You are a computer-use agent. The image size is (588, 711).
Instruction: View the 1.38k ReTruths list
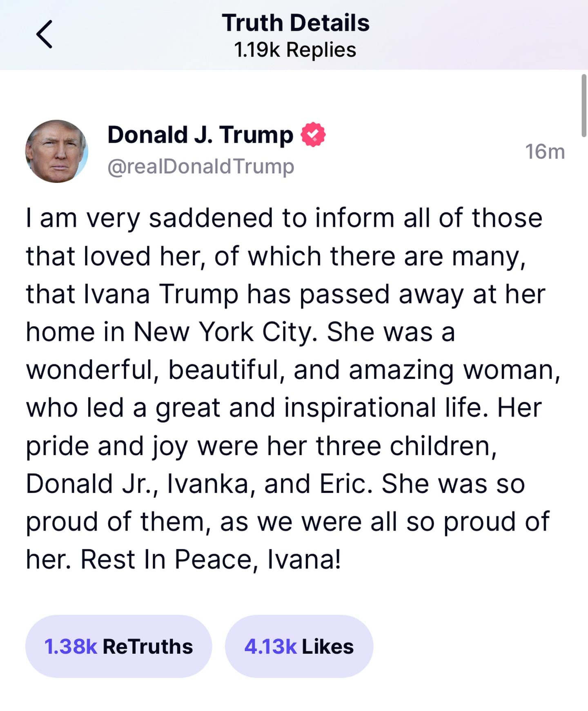(119, 646)
